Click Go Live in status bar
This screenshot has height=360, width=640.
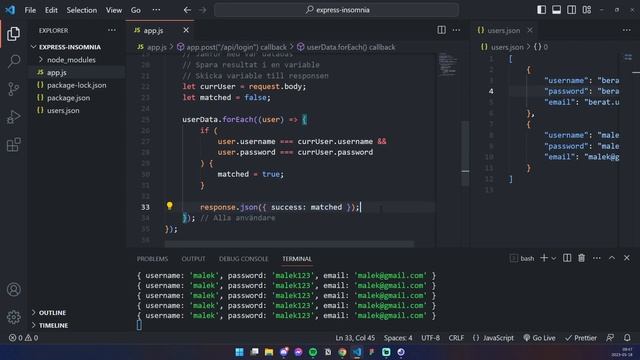tap(539, 338)
